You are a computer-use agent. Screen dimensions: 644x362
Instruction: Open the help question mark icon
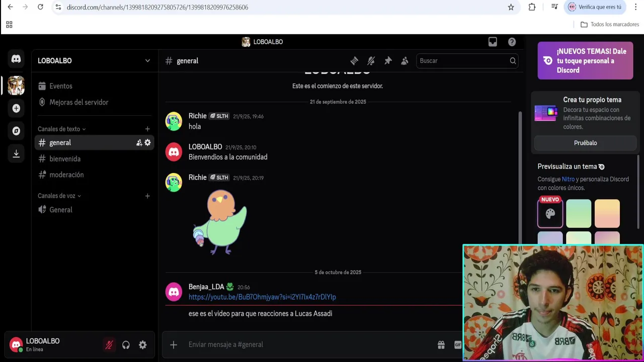512,42
